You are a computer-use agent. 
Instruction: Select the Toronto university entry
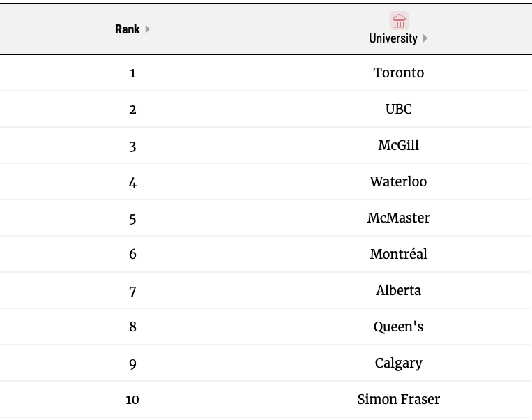[x=398, y=73]
